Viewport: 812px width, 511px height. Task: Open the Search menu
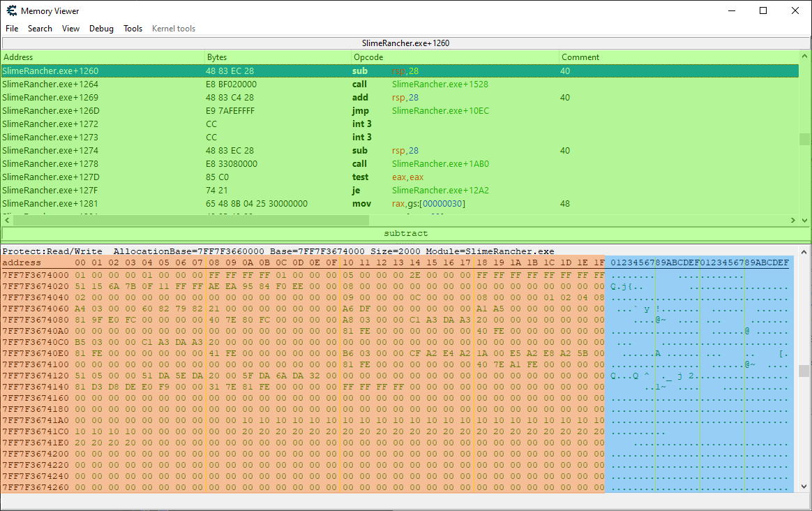(40, 29)
